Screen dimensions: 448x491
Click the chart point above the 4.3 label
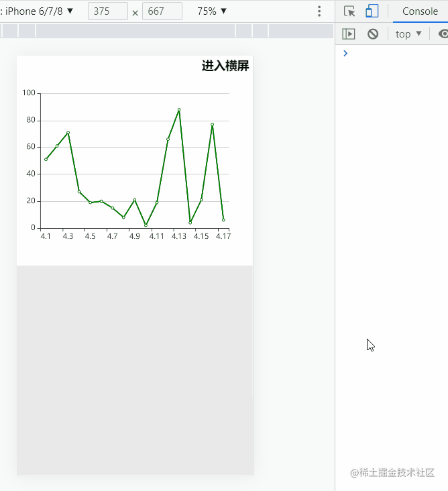point(68,133)
